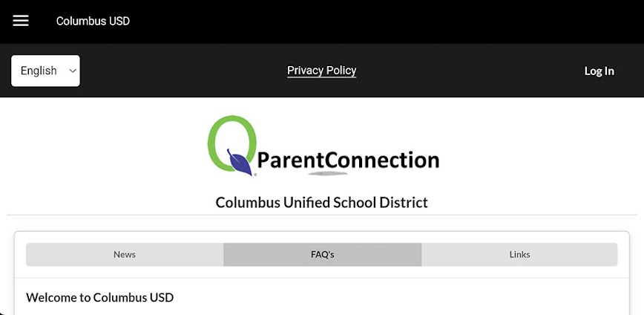
Task: Open the Links tab
Action: pos(519,254)
